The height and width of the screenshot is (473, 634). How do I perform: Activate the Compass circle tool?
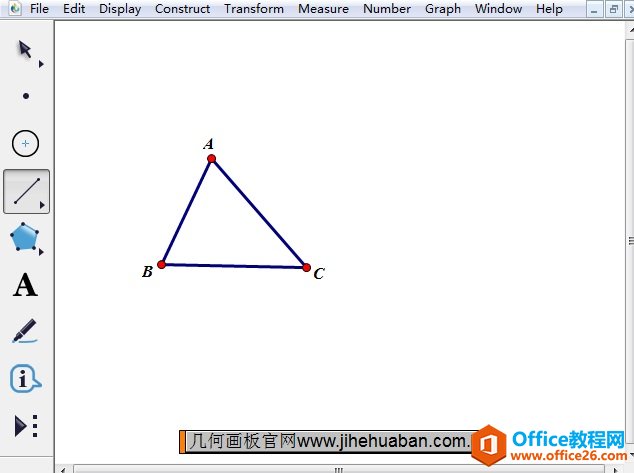coord(25,144)
